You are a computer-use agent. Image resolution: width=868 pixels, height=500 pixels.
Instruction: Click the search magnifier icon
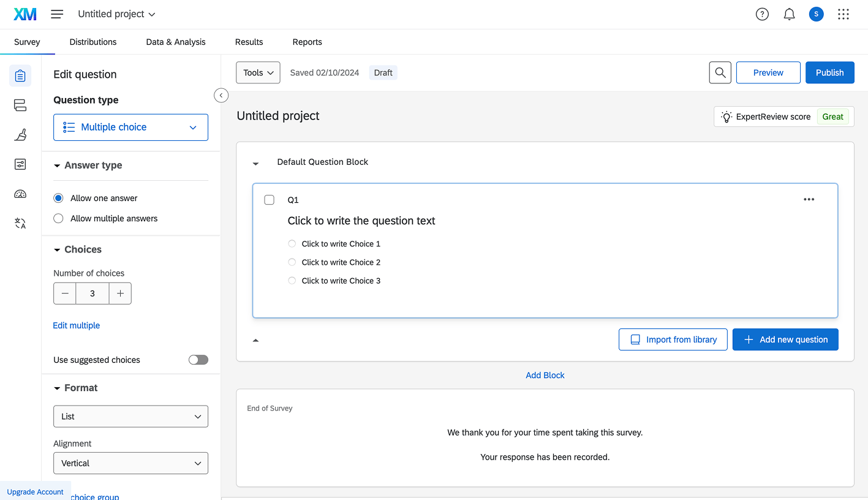(x=720, y=72)
